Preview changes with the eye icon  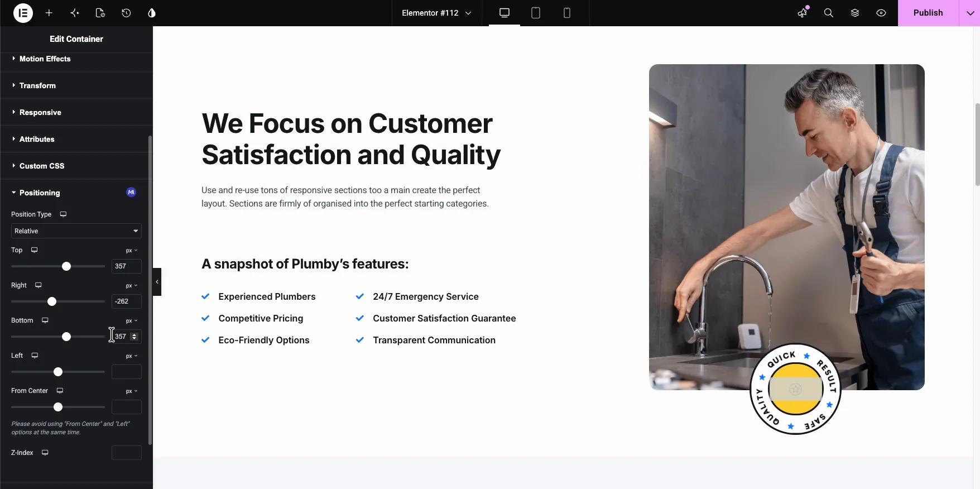[881, 13]
